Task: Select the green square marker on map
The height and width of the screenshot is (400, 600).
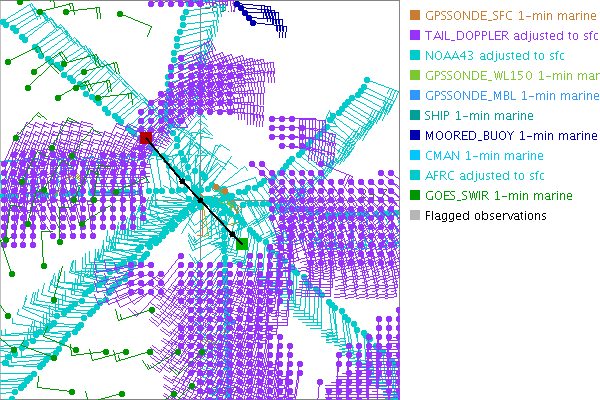Action: (x=242, y=242)
